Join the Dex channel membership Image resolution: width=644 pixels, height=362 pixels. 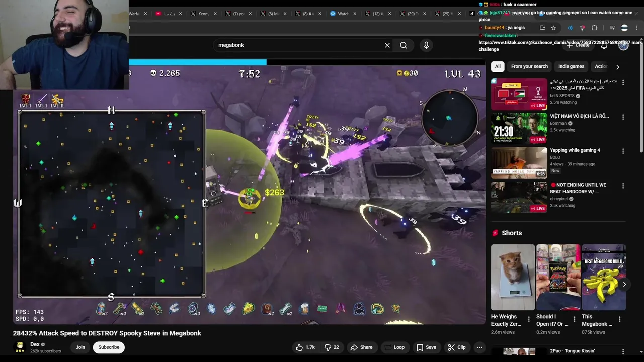tap(80, 347)
